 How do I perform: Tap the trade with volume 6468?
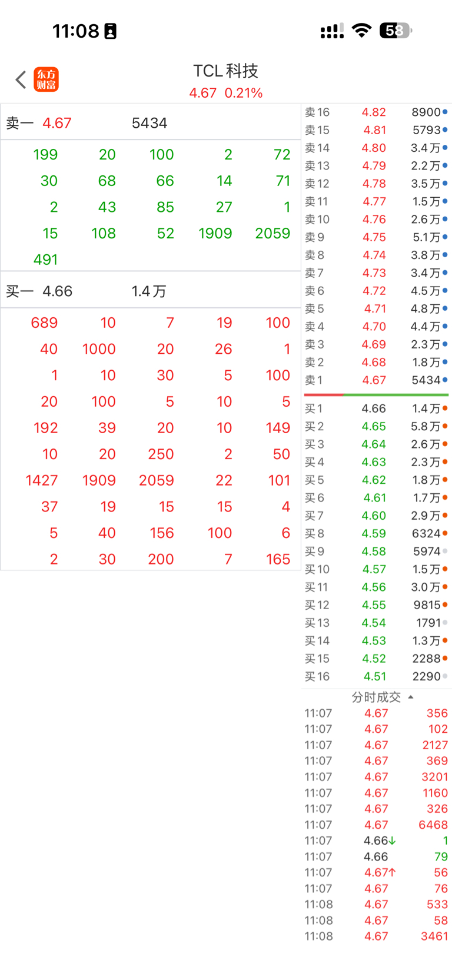(x=376, y=825)
